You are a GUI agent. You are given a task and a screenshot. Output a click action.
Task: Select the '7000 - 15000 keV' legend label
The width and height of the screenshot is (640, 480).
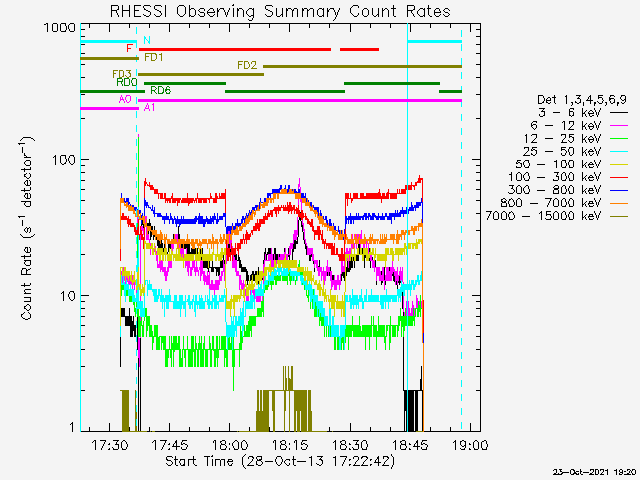coord(544,216)
